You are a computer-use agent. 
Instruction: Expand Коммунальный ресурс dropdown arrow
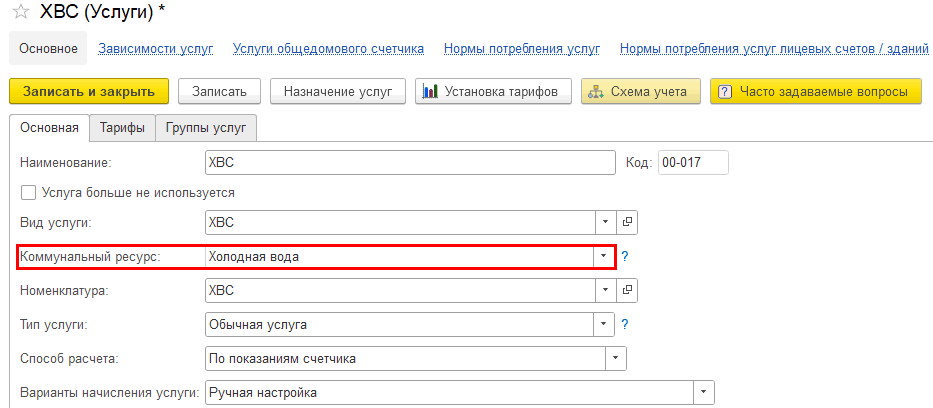coord(603,257)
